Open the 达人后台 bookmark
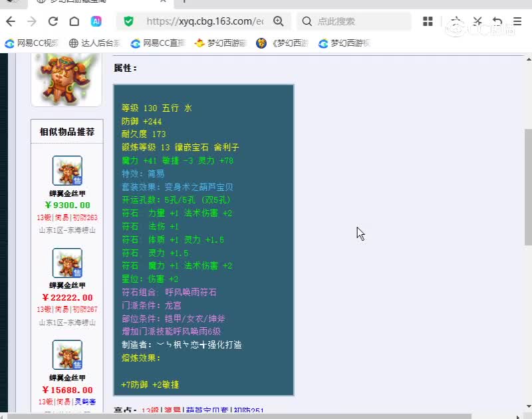 (x=94, y=43)
